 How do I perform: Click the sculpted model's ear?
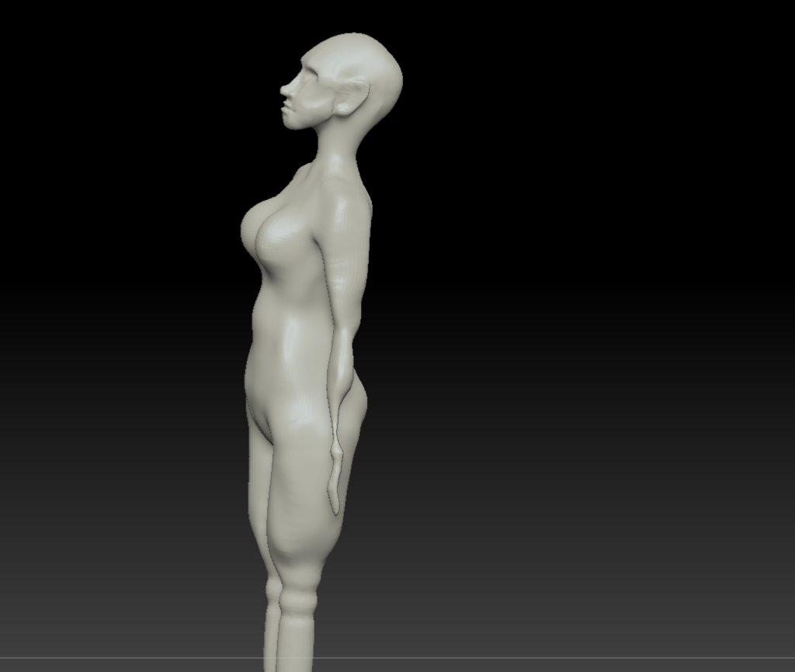coord(350,98)
